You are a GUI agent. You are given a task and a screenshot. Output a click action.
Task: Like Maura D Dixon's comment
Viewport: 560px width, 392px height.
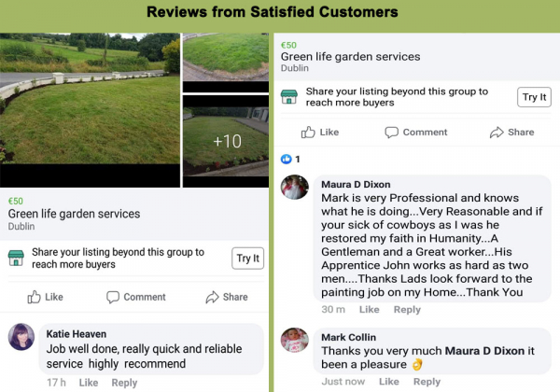click(x=370, y=309)
